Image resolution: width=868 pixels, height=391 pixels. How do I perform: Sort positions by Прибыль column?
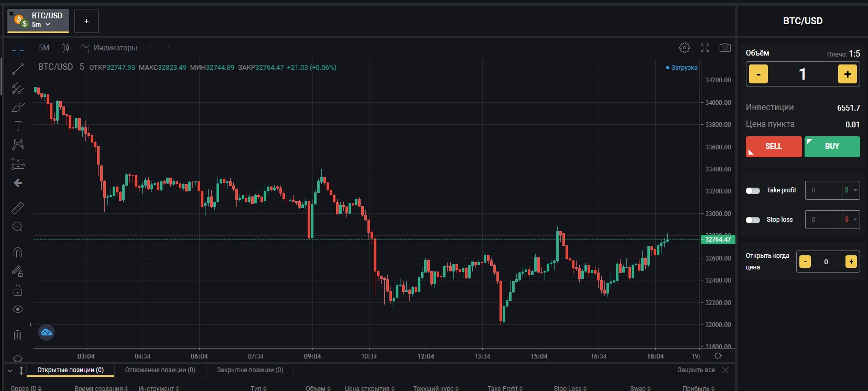click(699, 388)
